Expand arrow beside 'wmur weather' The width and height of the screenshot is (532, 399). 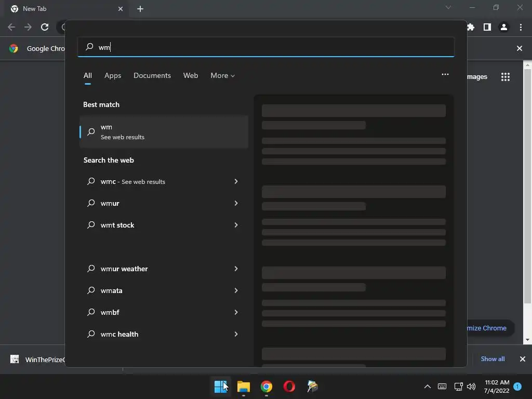236,269
